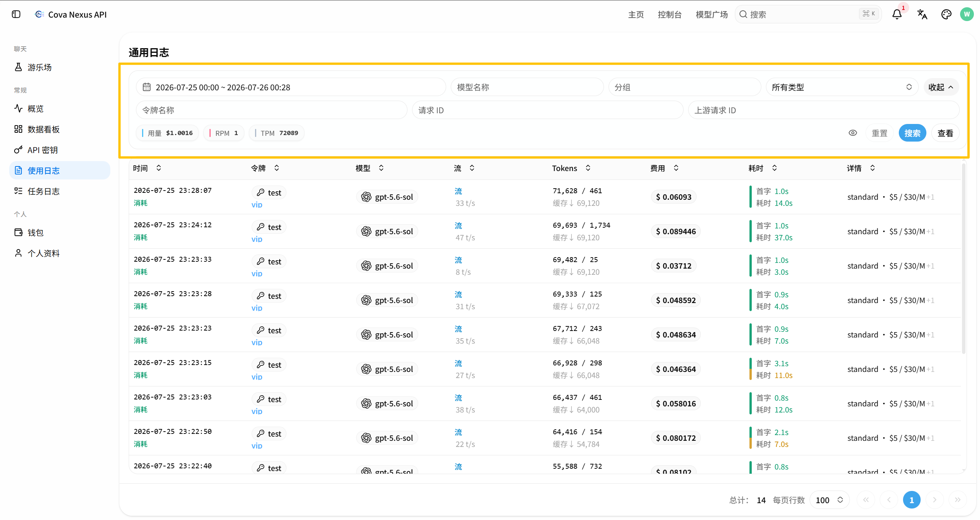
Task: Open 概览 overview in sidebar
Action: pyautogui.click(x=59, y=109)
